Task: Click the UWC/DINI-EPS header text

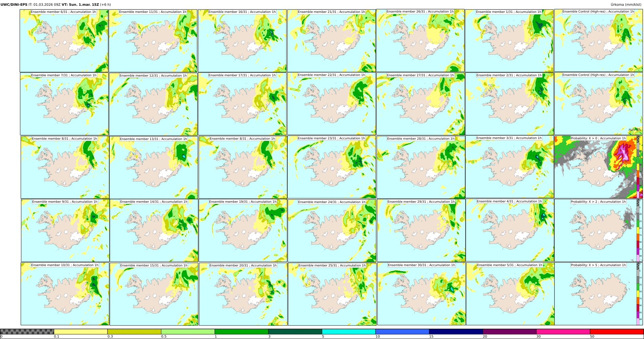Action: pyautogui.click(x=14, y=5)
